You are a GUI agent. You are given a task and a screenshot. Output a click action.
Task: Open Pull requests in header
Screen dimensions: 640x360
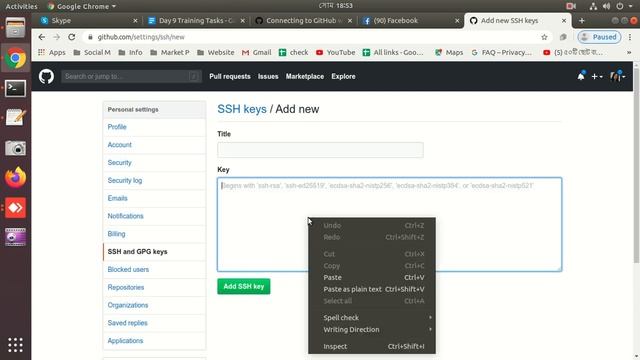pyautogui.click(x=230, y=76)
